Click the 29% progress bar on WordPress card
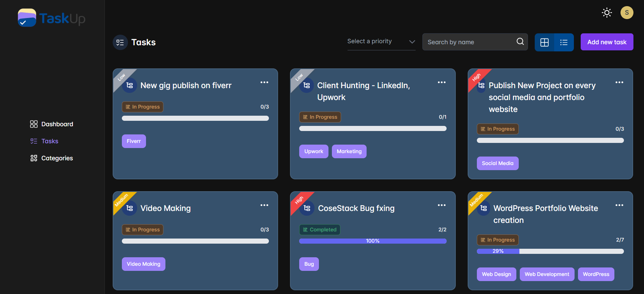644x294 pixels. tap(550, 251)
